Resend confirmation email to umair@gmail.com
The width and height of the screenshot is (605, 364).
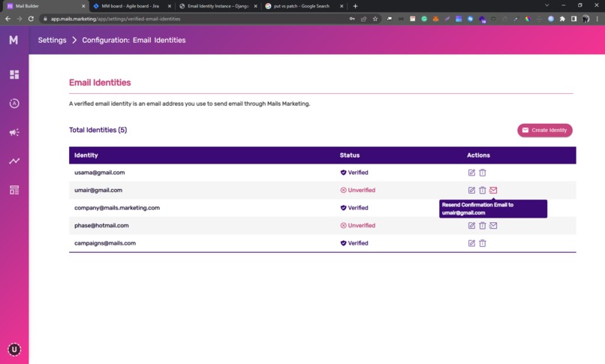click(x=493, y=190)
